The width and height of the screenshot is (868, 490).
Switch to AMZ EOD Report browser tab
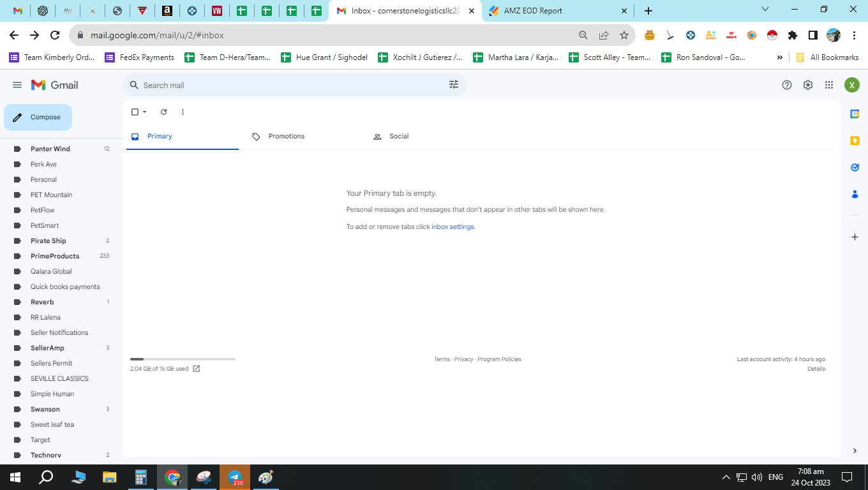pyautogui.click(x=558, y=11)
